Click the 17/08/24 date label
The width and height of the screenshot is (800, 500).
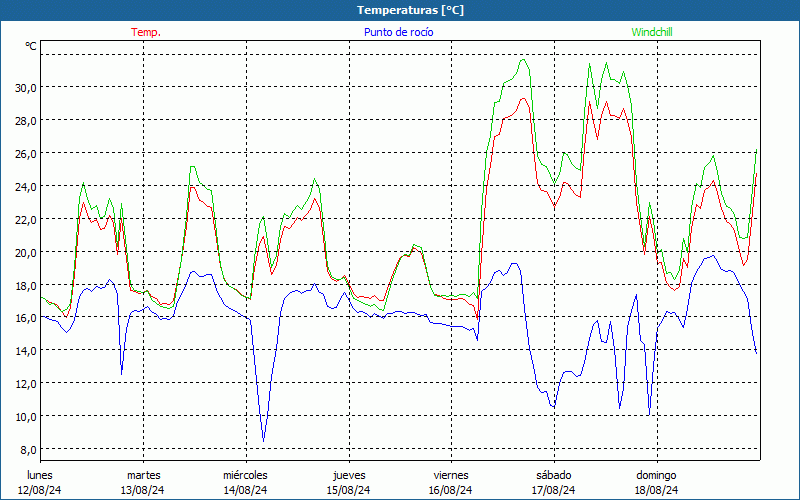pos(553,490)
